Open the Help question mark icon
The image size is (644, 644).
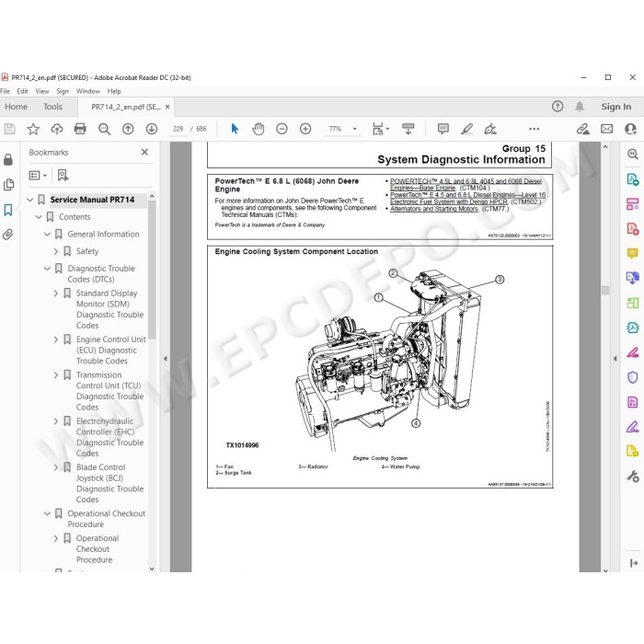click(558, 107)
